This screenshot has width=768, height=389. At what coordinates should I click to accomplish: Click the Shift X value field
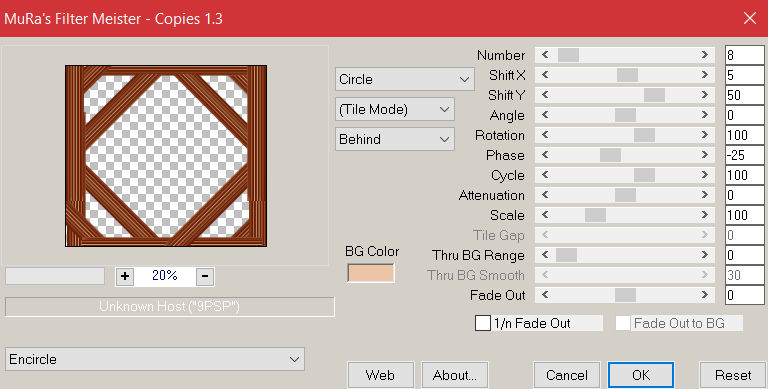744,75
